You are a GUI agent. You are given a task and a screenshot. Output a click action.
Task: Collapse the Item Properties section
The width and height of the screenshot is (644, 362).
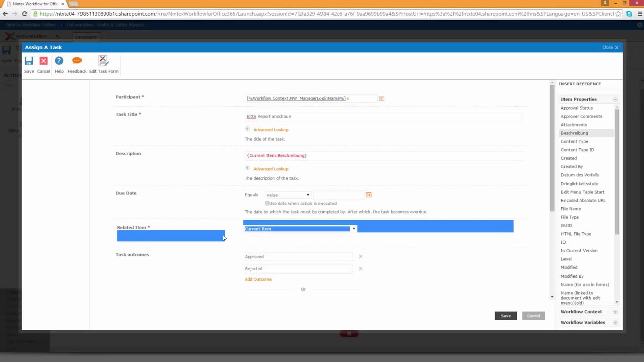[x=615, y=99]
